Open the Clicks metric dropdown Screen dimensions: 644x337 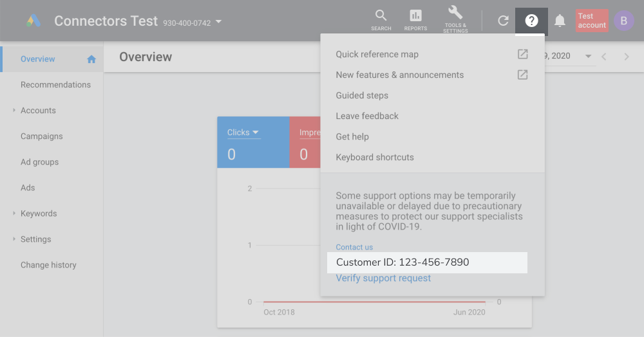(243, 132)
